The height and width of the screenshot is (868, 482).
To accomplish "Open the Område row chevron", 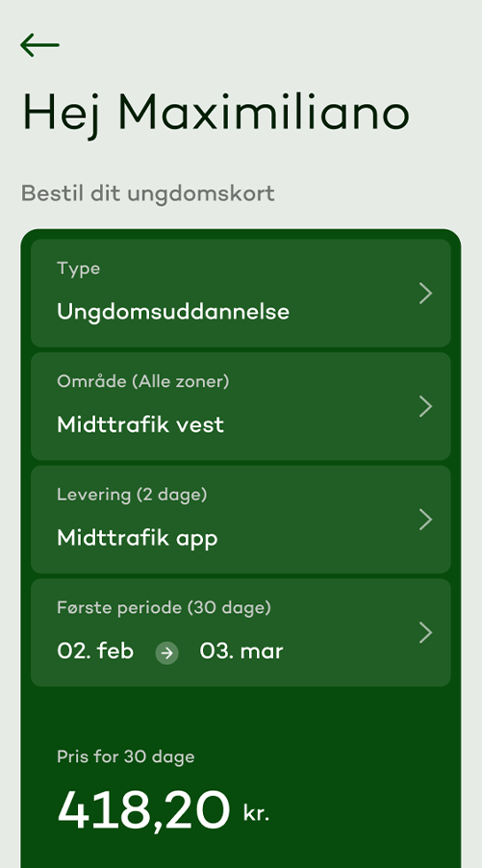I will pyautogui.click(x=425, y=406).
